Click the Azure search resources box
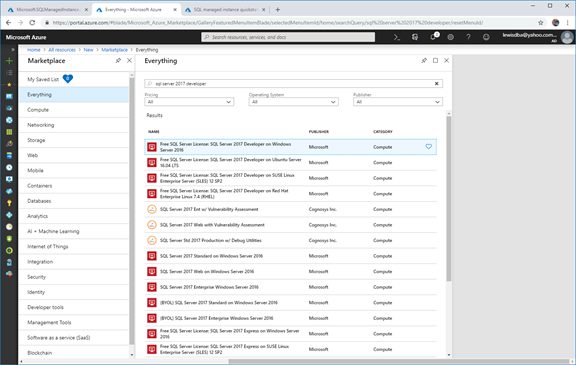Image resolution: width=576 pixels, height=365 pixels. [x=288, y=37]
